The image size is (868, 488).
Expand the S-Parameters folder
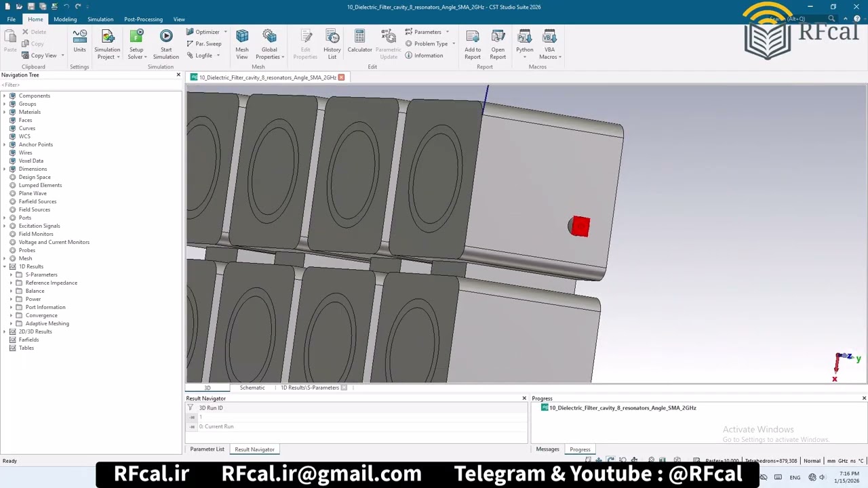coord(11,274)
